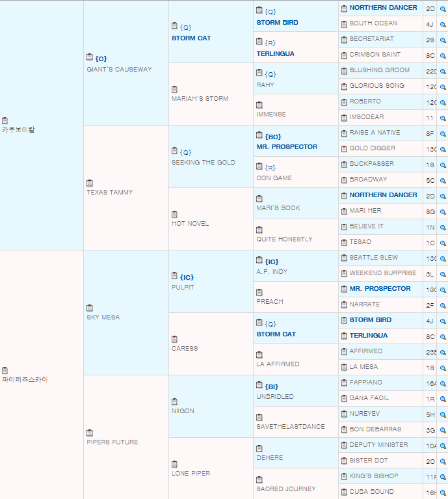Open the STORM CAT link under GIANT'S CAUSEWAY

pyautogui.click(x=191, y=38)
